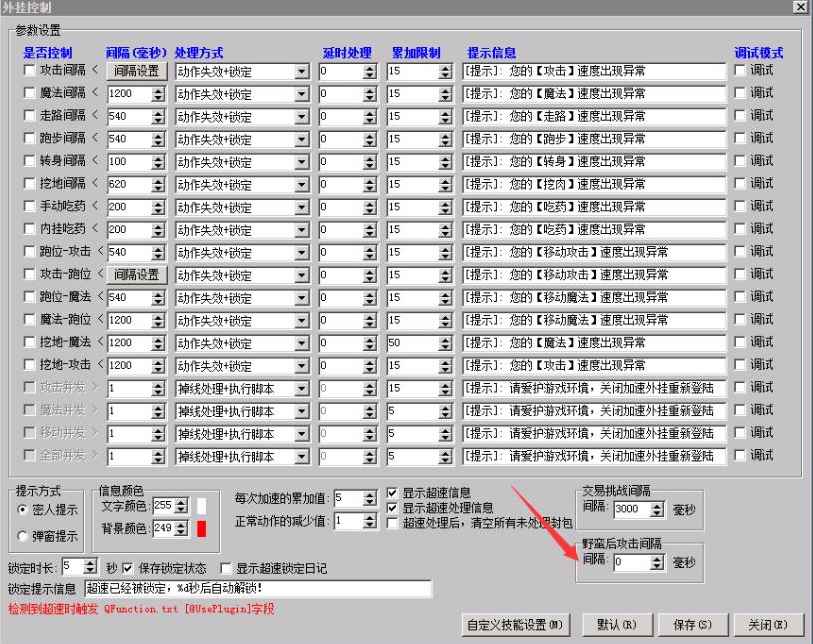The image size is (813, 644).
Task: Adjust the 交易挑战间隔 spinner arrows
Action: point(657,510)
